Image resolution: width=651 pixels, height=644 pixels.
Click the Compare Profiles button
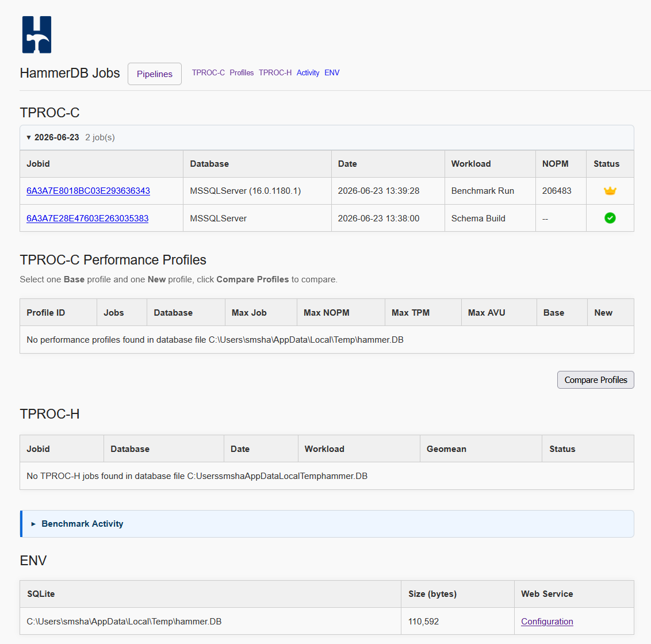595,380
